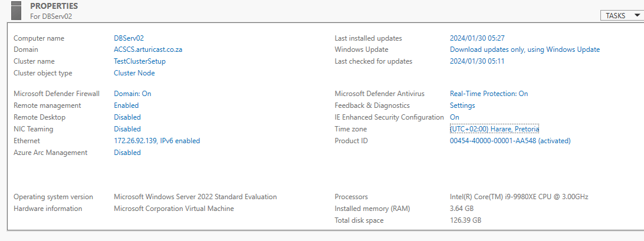Toggle IE Enhanced Security Configuration On link
Viewport: 644px width, 241px height.
(455, 117)
